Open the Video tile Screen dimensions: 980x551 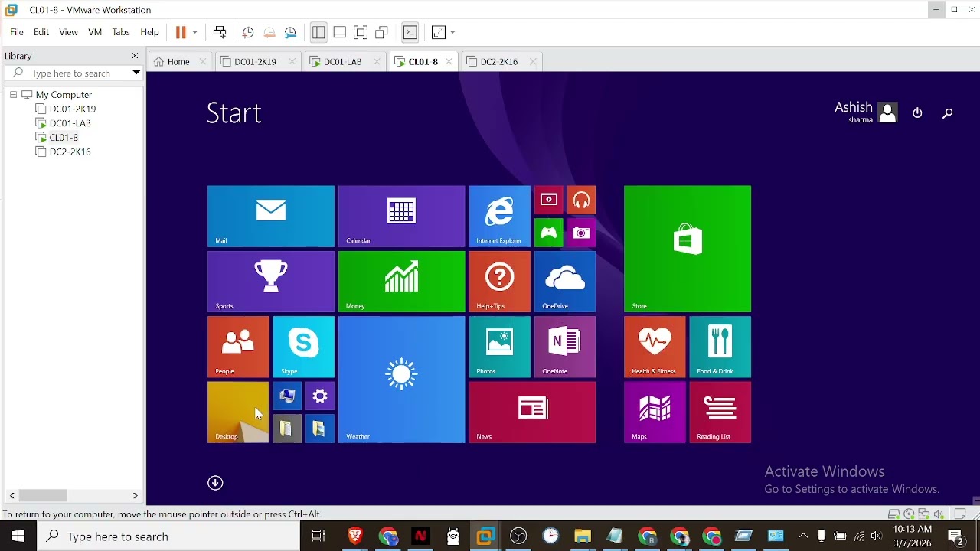pos(549,200)
